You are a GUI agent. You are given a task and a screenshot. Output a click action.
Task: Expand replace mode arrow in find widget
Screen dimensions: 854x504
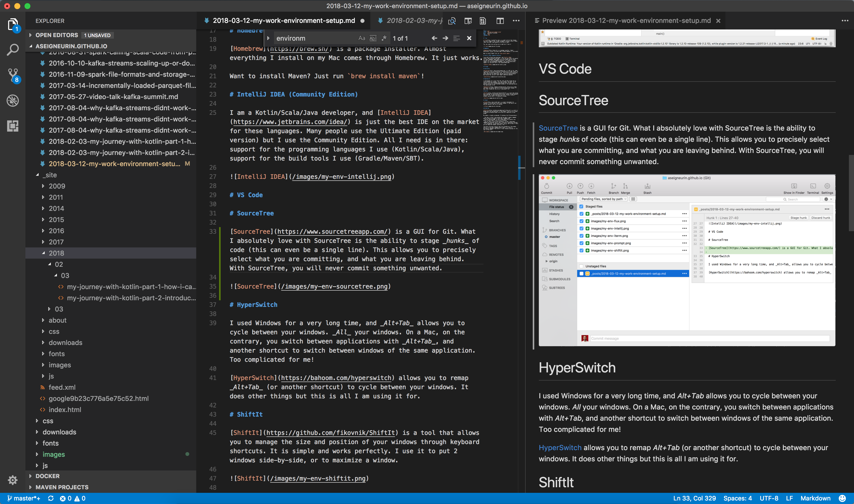click(268, 38)
